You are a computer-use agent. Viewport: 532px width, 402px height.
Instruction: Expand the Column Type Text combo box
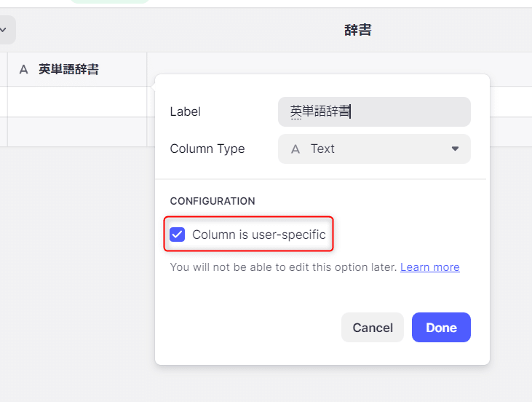tap(374, 149)
